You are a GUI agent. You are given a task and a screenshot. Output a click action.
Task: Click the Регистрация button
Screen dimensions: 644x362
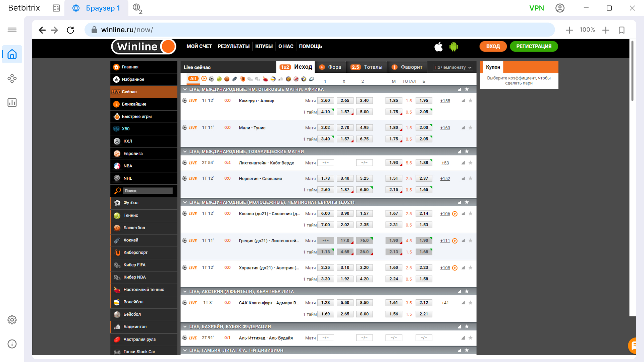[x=534, y=46]
